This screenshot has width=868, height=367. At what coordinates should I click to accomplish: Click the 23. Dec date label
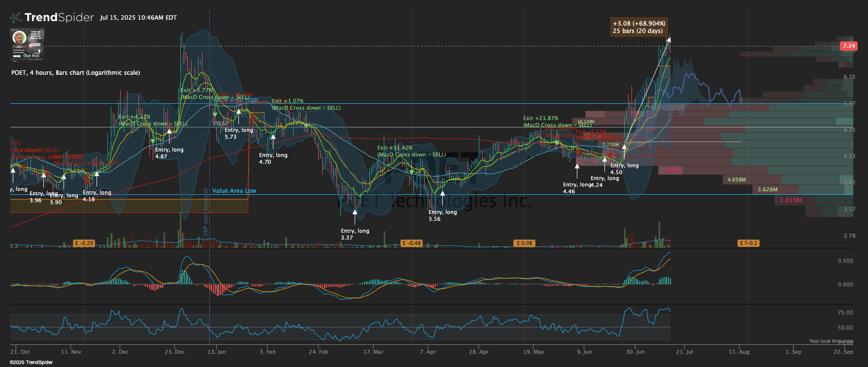tap(175, 352)
